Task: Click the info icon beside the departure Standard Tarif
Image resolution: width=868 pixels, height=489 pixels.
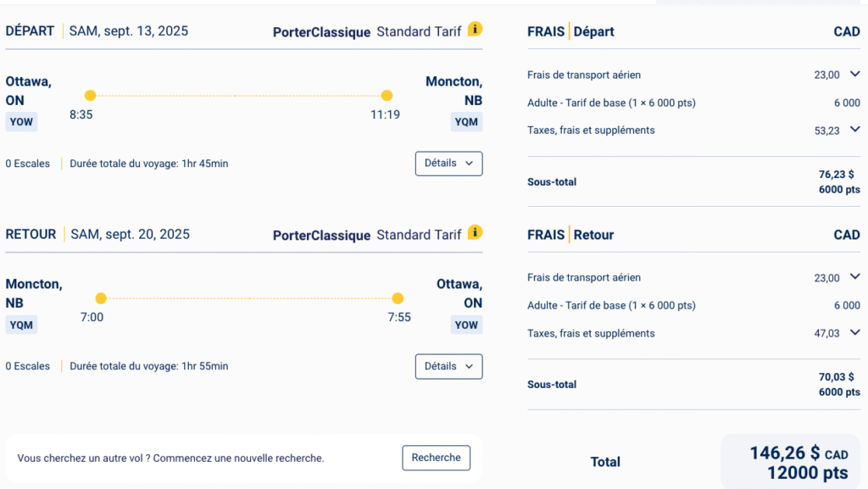Action: pos(476,30)
